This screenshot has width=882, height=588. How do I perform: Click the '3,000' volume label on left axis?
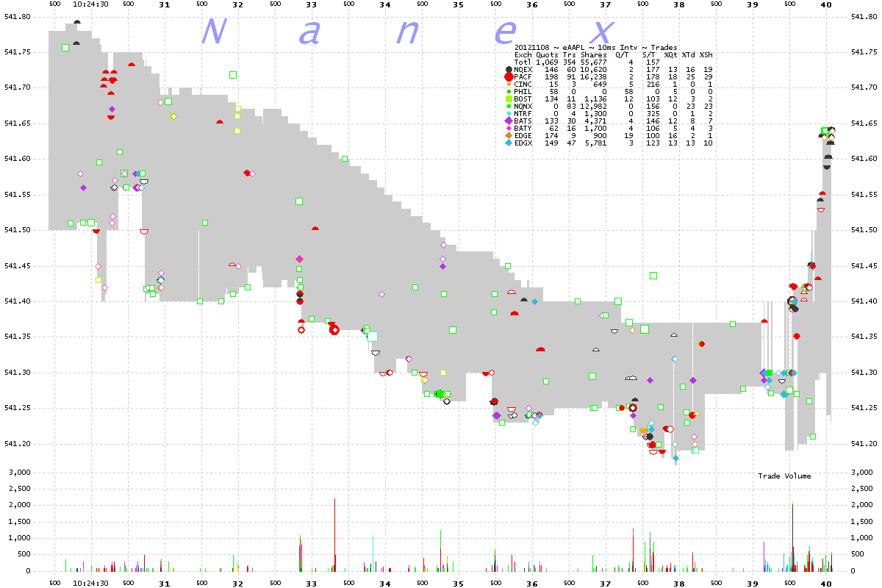coord(21,473)
